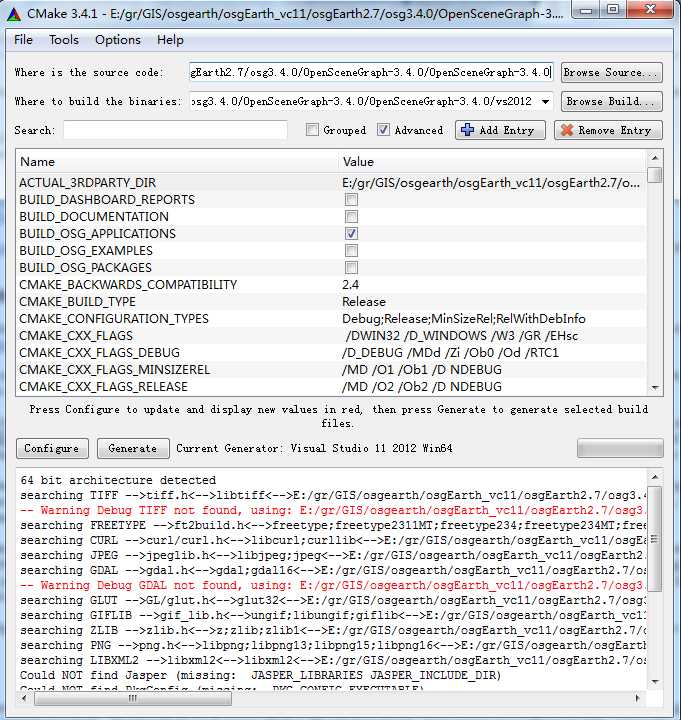Click the value 2.4
Image resolution: width=681 pixels, height=720 pixels.
[351, 285]
